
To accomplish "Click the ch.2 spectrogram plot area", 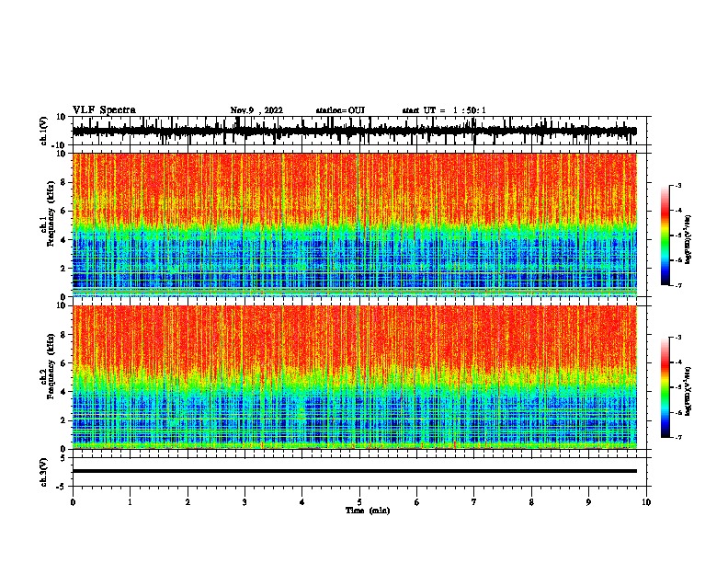I will click(x=355, y=377).
